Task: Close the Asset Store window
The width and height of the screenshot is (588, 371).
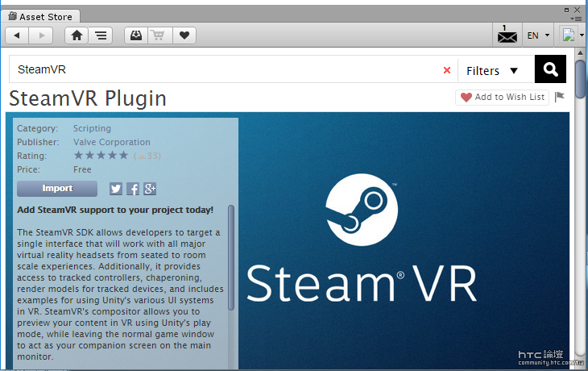Action: click(x=578, y=10)
